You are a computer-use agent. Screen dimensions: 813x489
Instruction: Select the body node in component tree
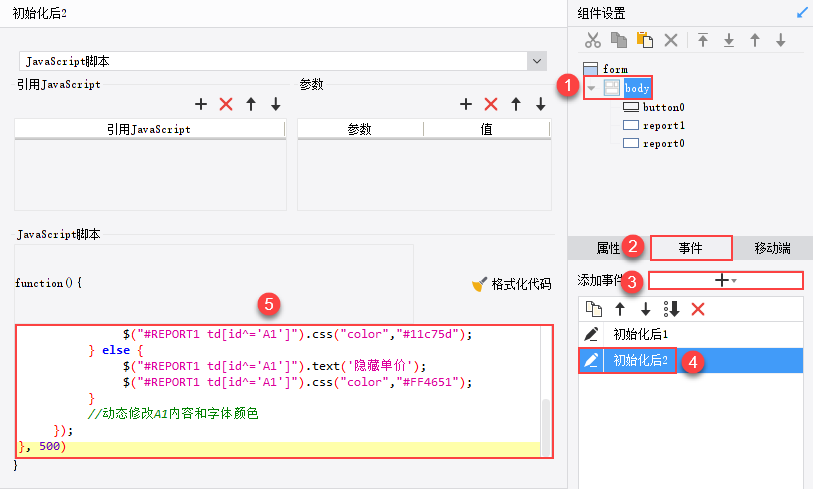637,88
